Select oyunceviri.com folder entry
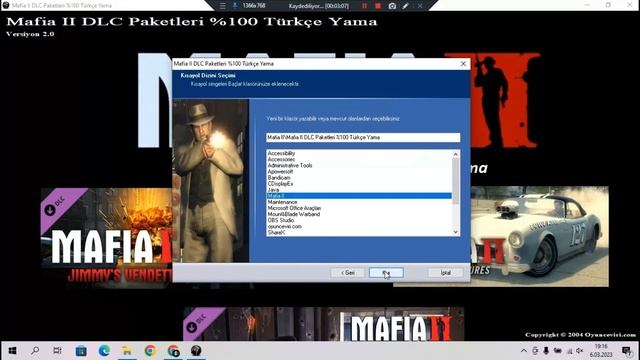 (284, 227)
